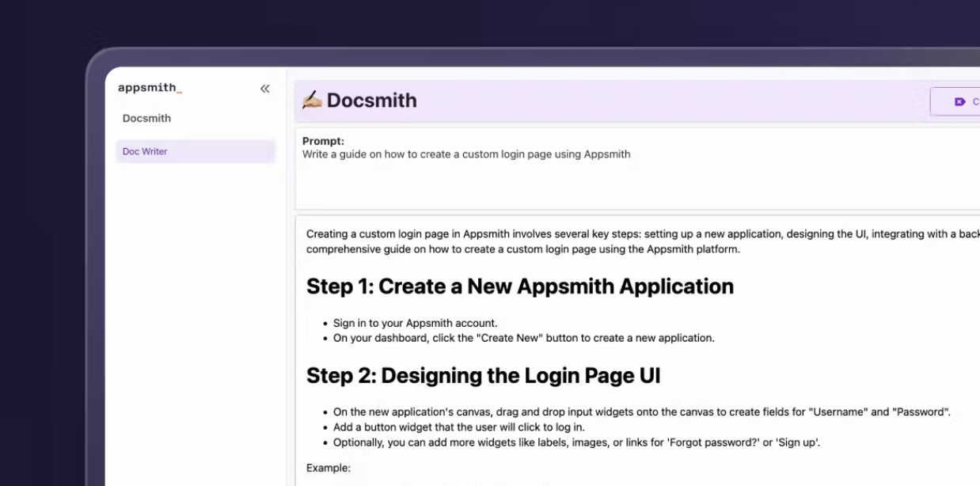The height and width of the screenshot is (486, 980).
Task: Click the Docsmith page title heading
Action: 371,100
